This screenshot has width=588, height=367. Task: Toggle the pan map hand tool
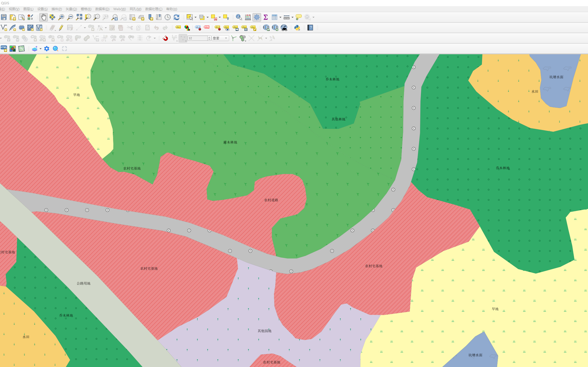(44, 17)
